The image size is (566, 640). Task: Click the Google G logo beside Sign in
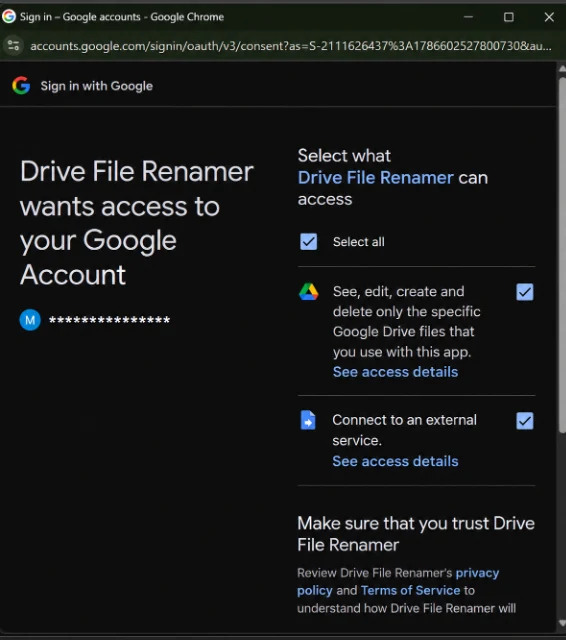point(21,85)
